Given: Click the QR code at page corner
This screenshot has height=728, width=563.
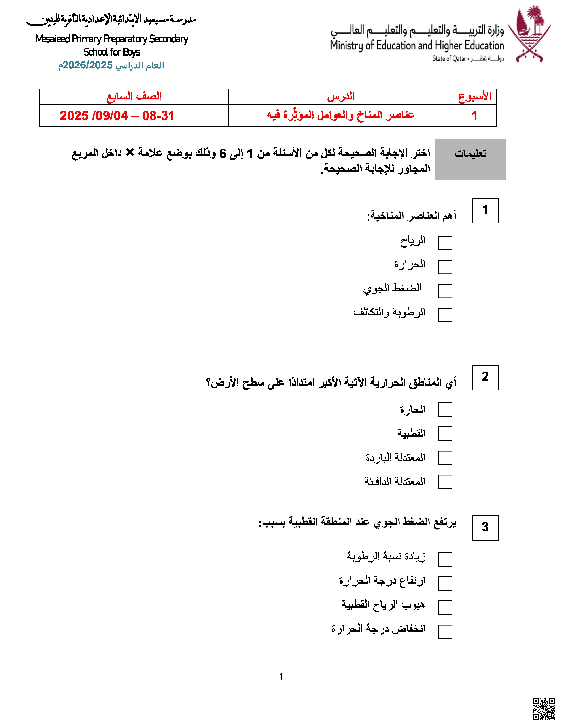Looking at the screenshot, I should click(x=544, y=709).
